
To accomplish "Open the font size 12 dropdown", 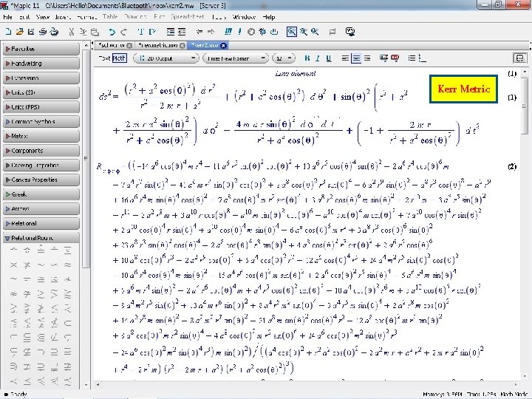I will tap(283, 58).
